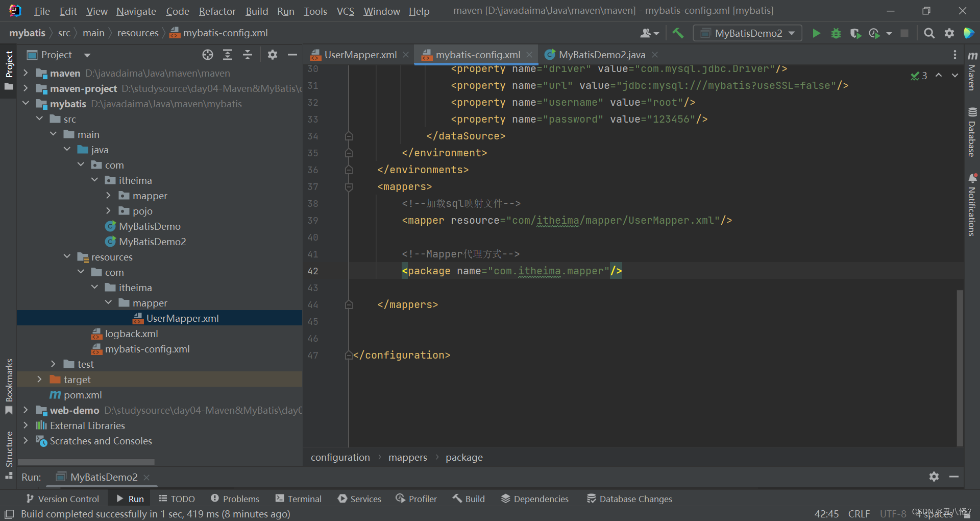Expand the test folder in the project tree
980x521 pixels.
click(x=53, y=364)
